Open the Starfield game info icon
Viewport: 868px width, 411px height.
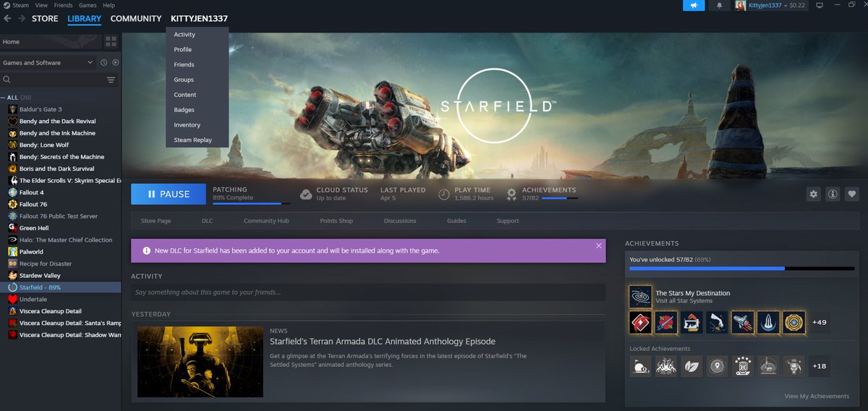833,194
